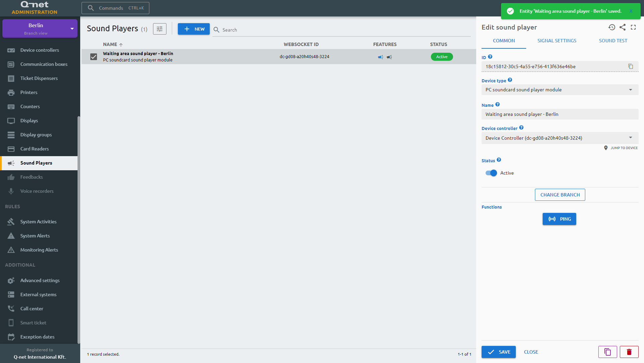The width and height of the screenshot is (644, 363).
Task: Open help for Status field
Action: [499, 160]
